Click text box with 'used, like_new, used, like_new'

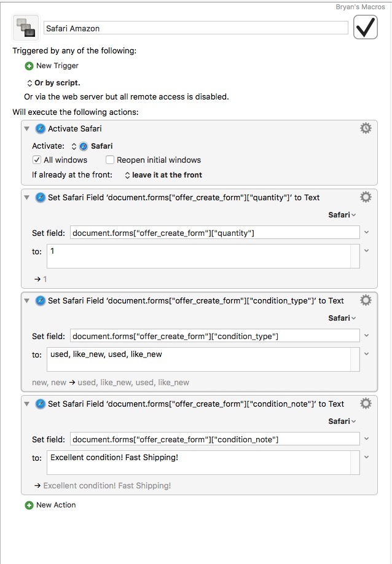point(203,359)
